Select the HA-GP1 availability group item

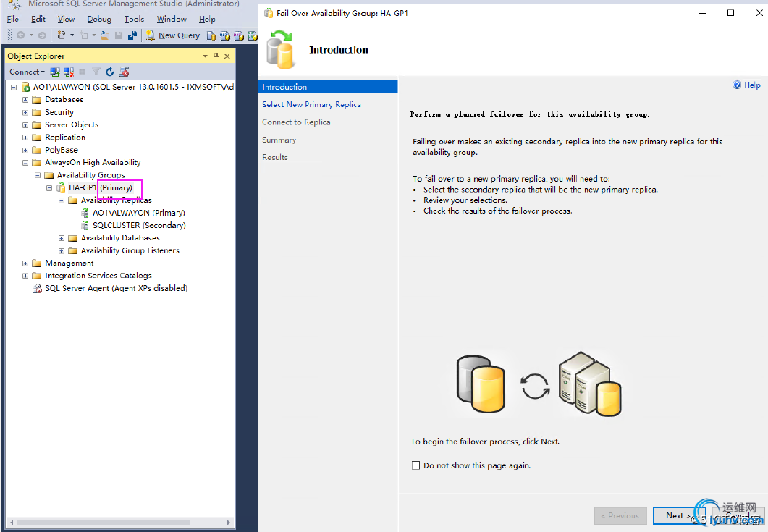[x=101, y=187]
